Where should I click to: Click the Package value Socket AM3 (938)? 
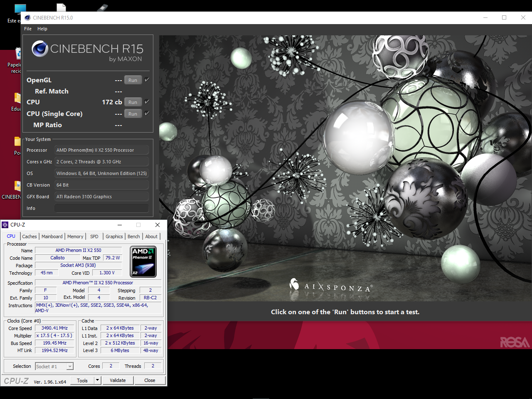pos(78,265)
